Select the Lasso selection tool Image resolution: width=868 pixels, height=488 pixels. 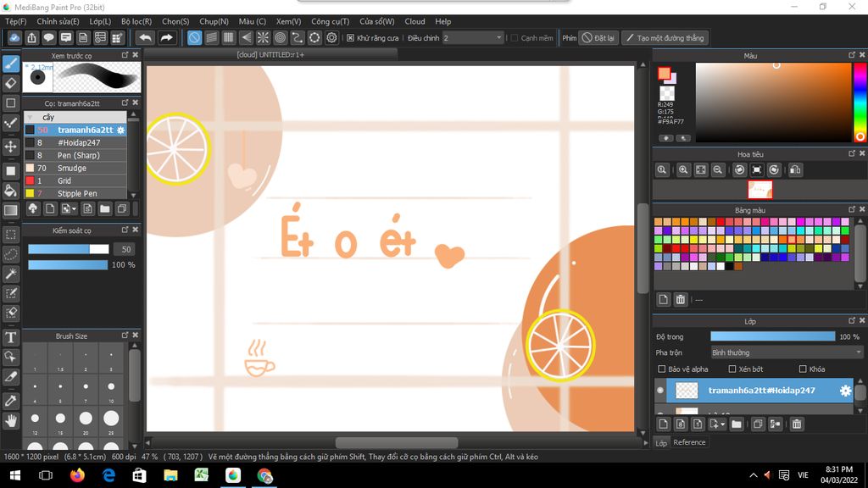10,254
